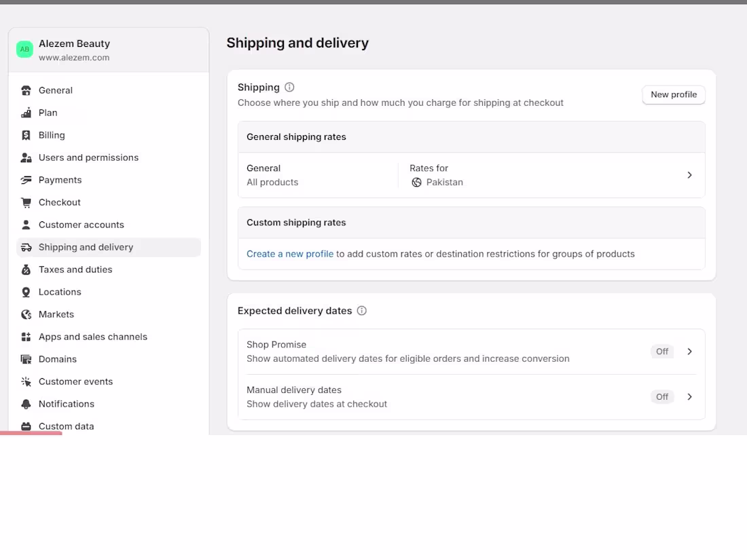Toggle Shop Promise off switch
Image resolution: width=747 pixels, height=560 pixels.
point(661,352)
